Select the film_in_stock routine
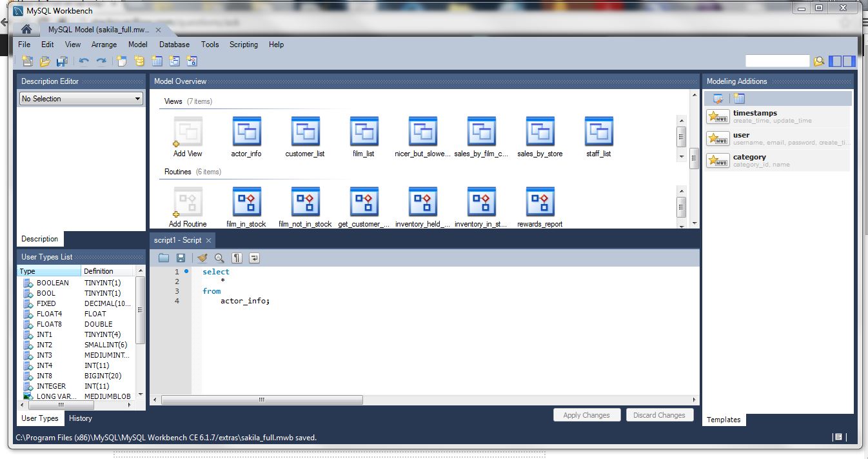 [x=246, y=202]
